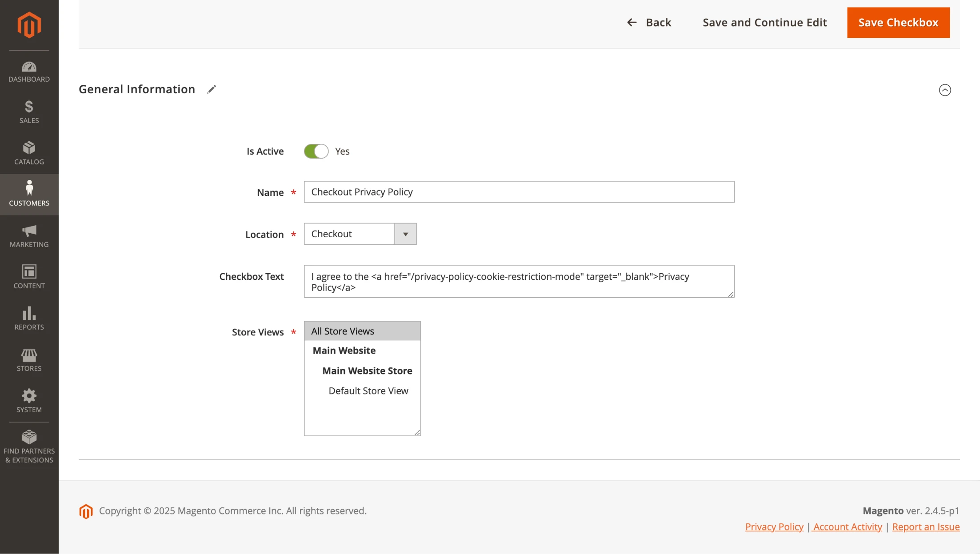The height and width of the screenshot is (554, 980).
Task: Click the Save Checkbox button
Action: pyautogui.click(x=899, y=22)
